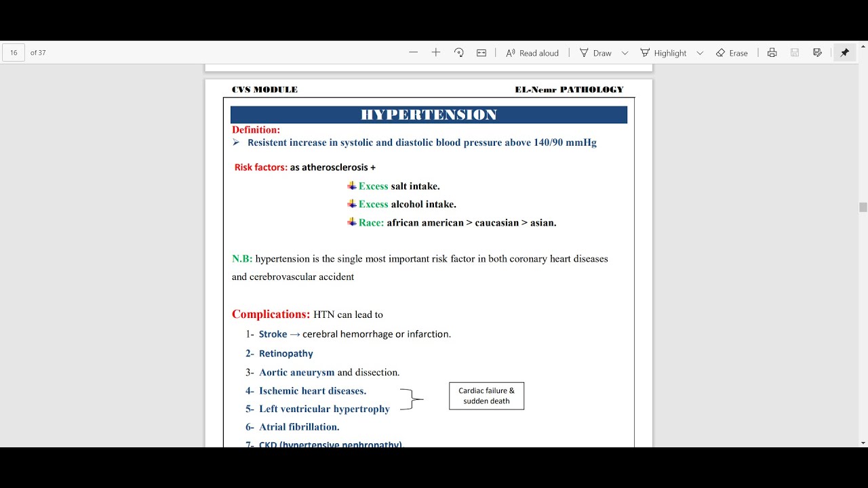The height and width of the screenshot is (488, 868).
Task: Click the 'Risk factors:' label
Action: (x=261, y=167)
